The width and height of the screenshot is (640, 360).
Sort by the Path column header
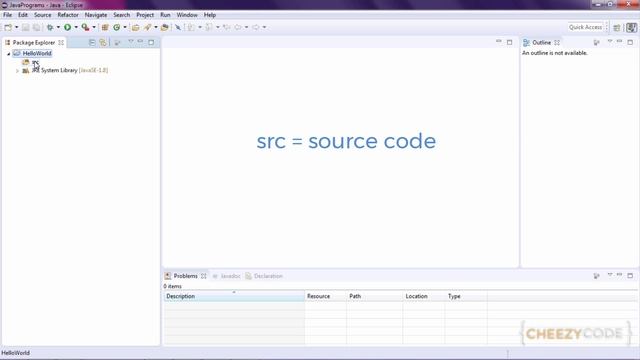point(374,296)
